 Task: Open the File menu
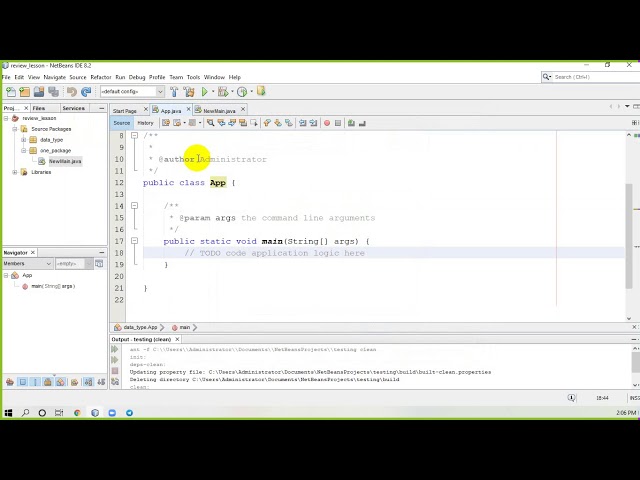click(x=6, y=77)
